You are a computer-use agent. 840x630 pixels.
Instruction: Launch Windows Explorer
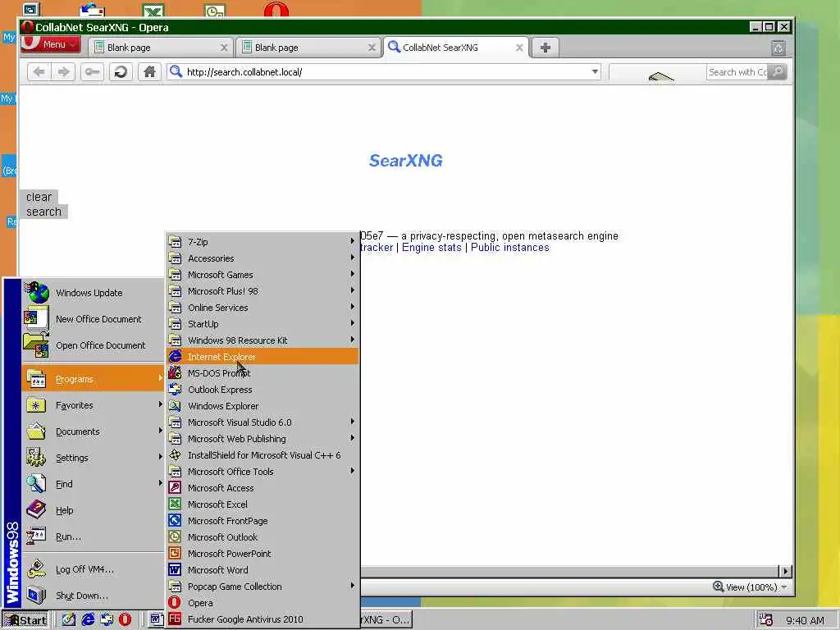pos(262,406)
